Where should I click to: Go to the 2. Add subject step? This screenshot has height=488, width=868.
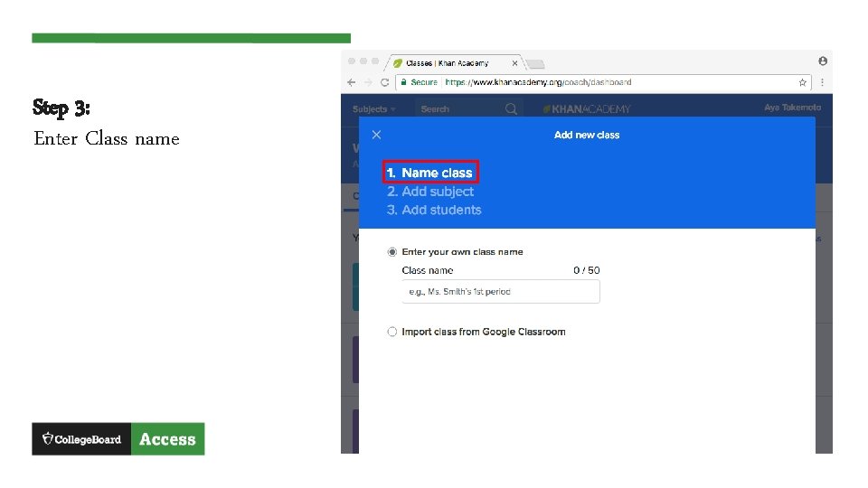[x=430, y=192]
